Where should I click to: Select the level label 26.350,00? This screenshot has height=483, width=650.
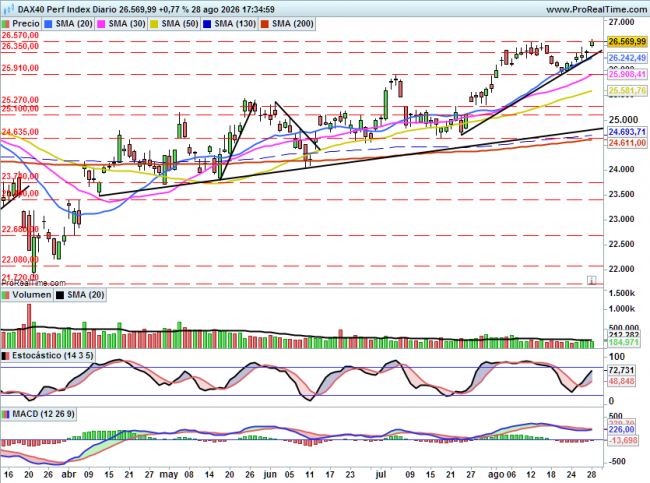[20, 46]
